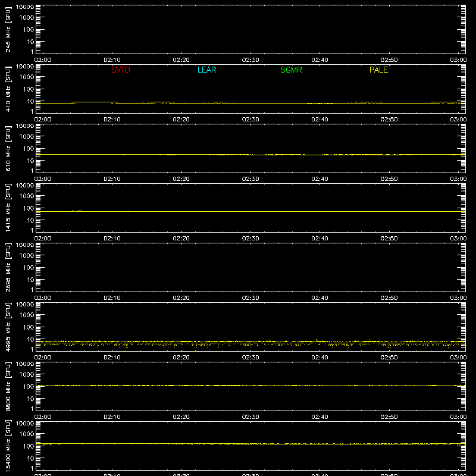
Task: Select the 245 MHz [SFU] axis title
Action: 8,30
